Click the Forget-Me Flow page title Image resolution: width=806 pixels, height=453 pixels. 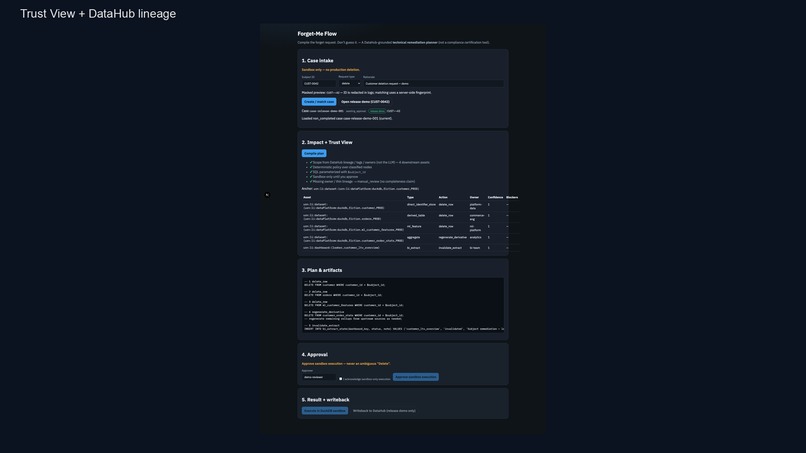[317, 34]
